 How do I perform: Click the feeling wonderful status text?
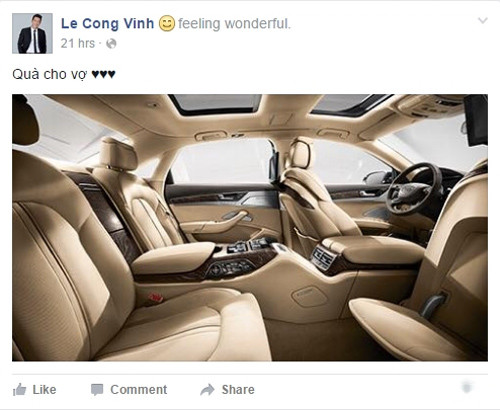tap(234, 24)
